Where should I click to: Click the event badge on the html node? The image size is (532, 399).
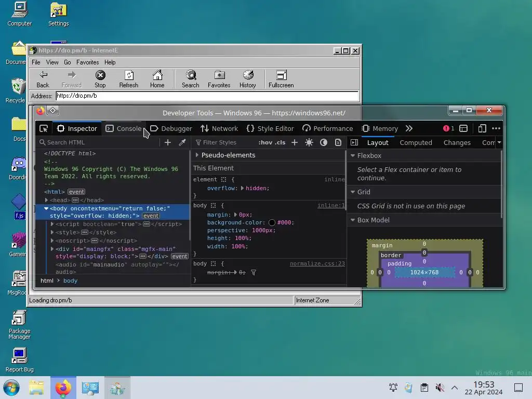tap(76, 192)
